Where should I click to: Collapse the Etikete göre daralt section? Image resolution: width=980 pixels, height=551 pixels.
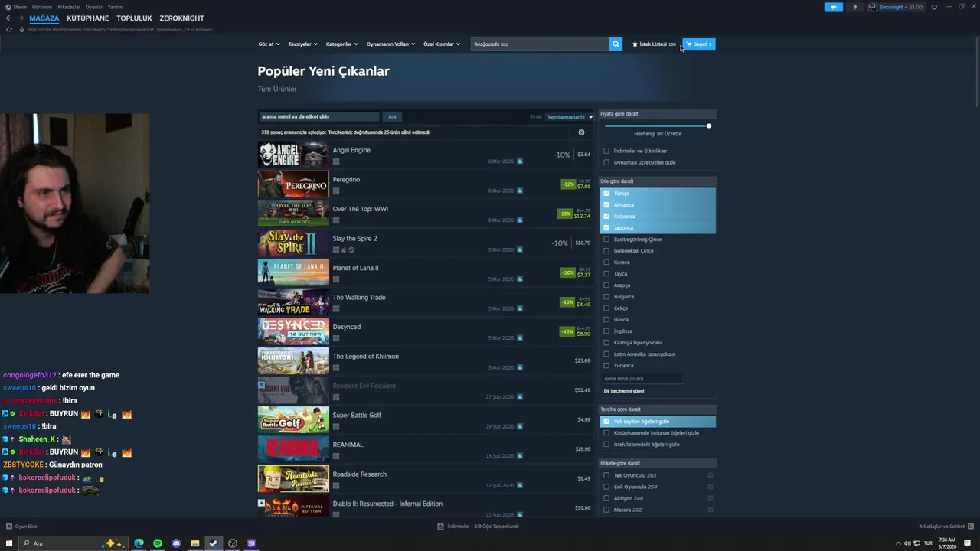[658, 463]
